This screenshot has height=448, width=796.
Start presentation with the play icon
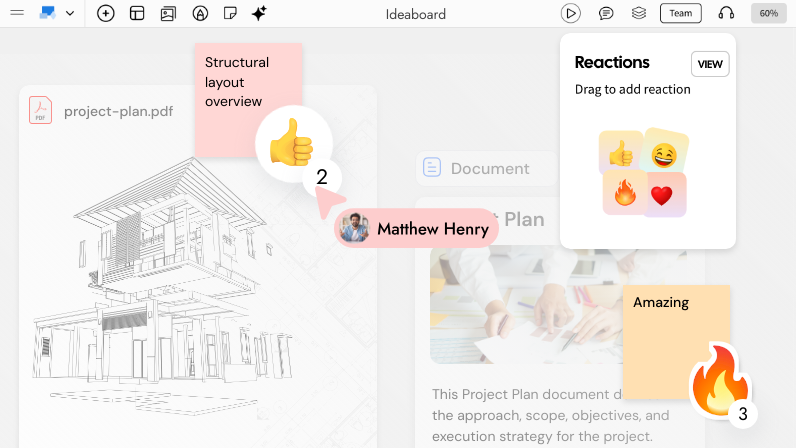click(x=571, y=14)
